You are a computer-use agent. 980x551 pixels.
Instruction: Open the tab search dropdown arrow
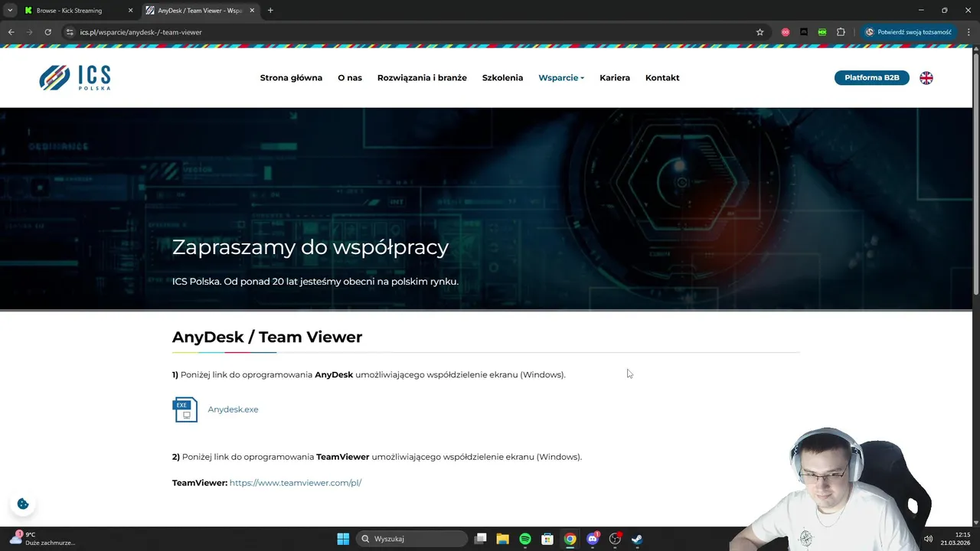[10, 11]
